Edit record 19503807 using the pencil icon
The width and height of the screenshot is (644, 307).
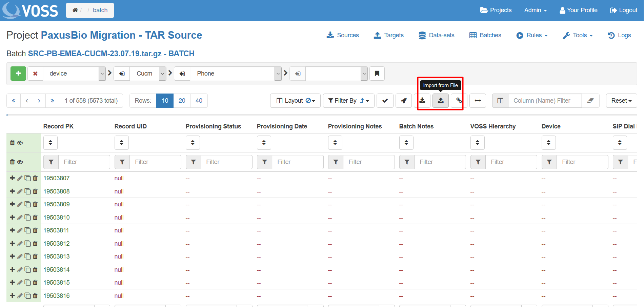tap(20, 178)
